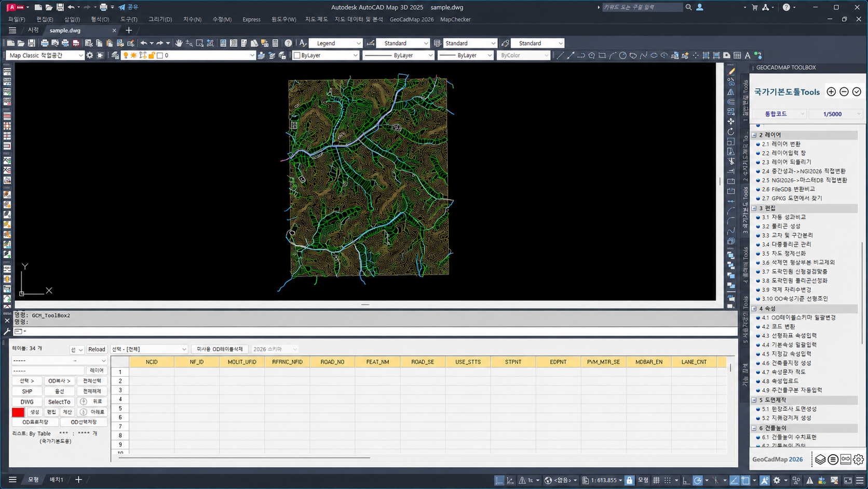868x489 pixels.
Task: Click the OD표로저장 button
Action: pyautogui.click(x=35, y=422)
